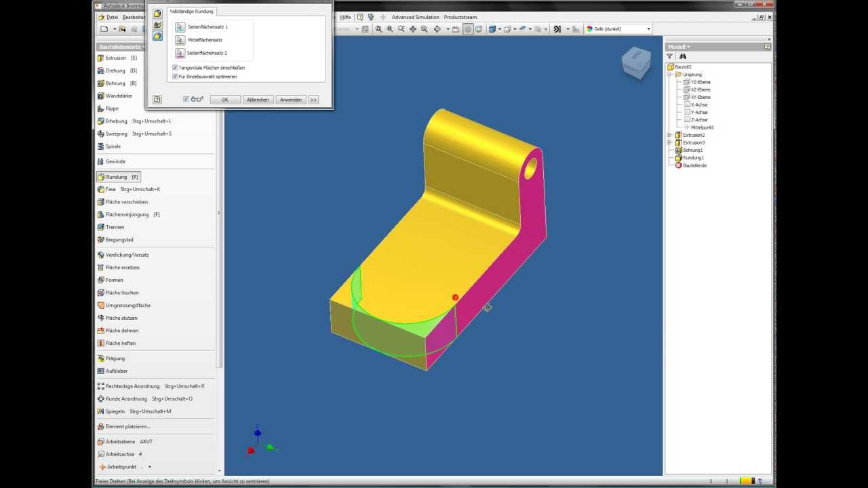Open the Sweeping tool

[134, 134]
